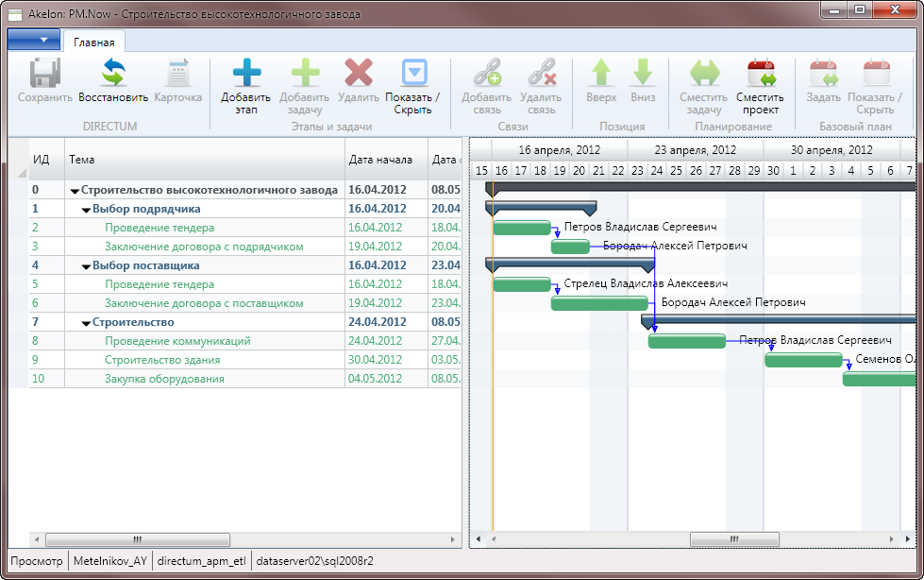Click the Восстановить restore icon

pos(113,73)
